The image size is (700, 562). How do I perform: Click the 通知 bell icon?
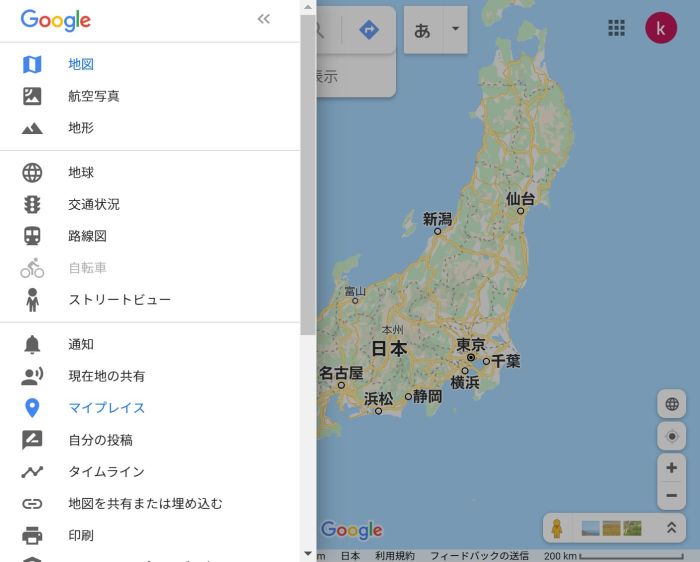coord(32,344)
